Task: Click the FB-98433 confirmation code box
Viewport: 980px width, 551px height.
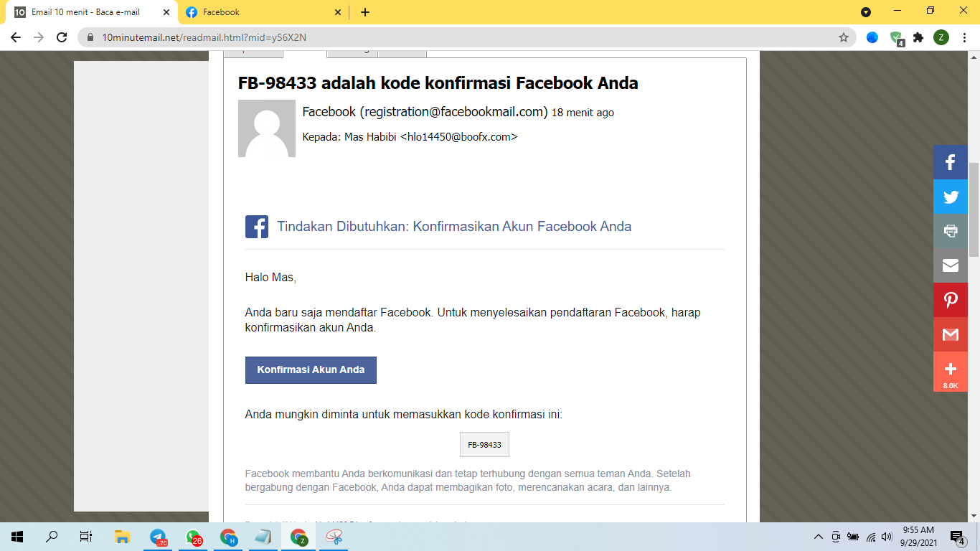Action: pos(484,445)
